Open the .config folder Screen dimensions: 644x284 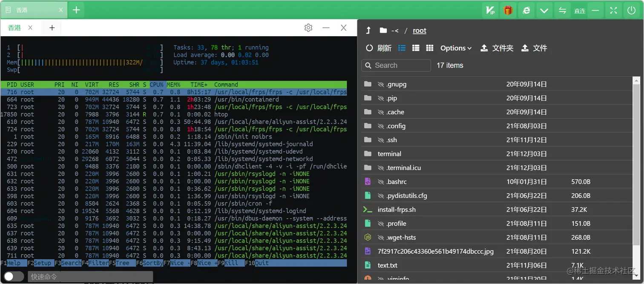(497, 126)
